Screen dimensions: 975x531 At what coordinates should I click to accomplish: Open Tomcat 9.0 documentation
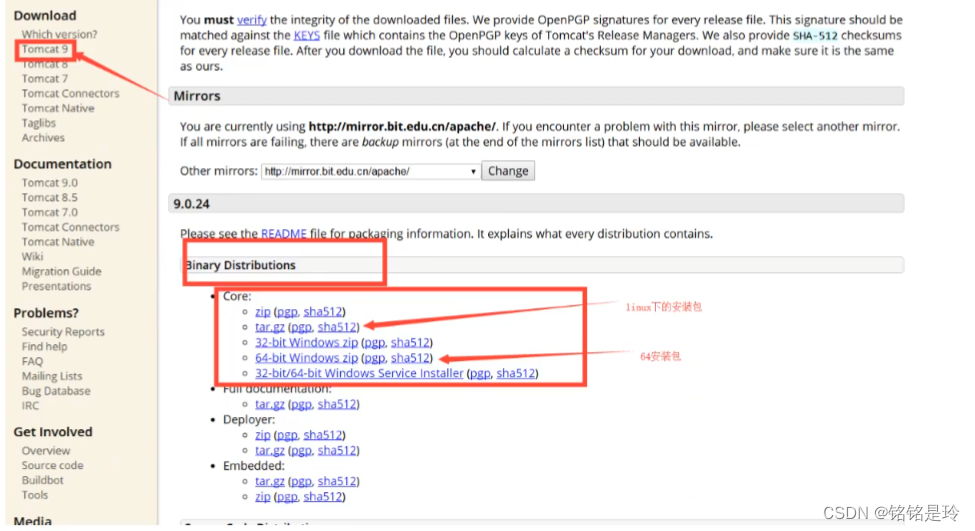point(50,183)
